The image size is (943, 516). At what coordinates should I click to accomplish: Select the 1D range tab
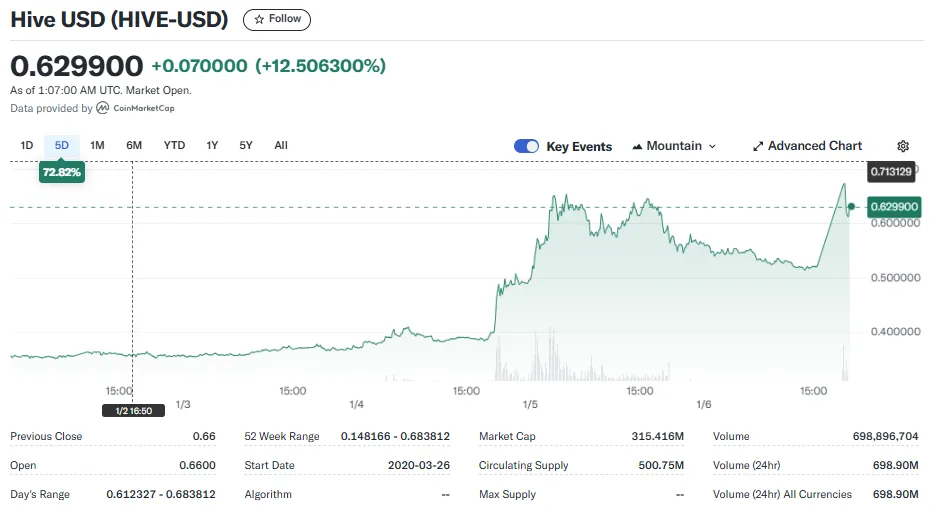click(x=26, y=146)
